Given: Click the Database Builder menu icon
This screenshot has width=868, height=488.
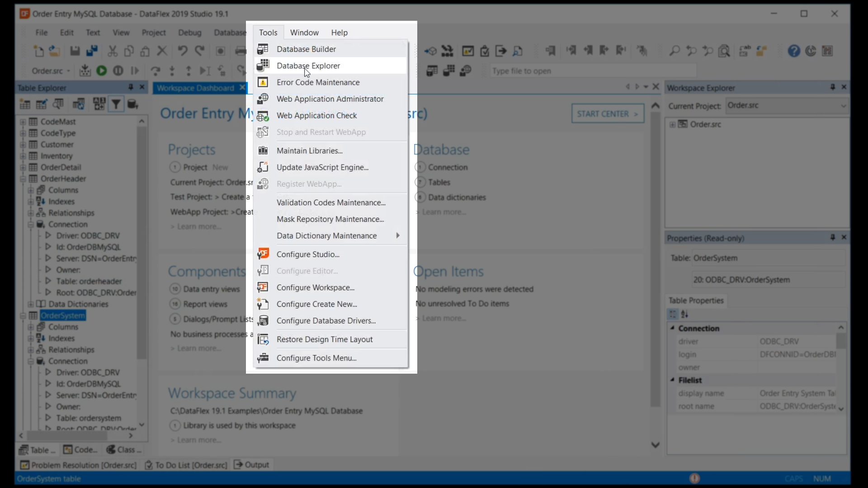Looking at the screenshot, I should coord(263,49).
